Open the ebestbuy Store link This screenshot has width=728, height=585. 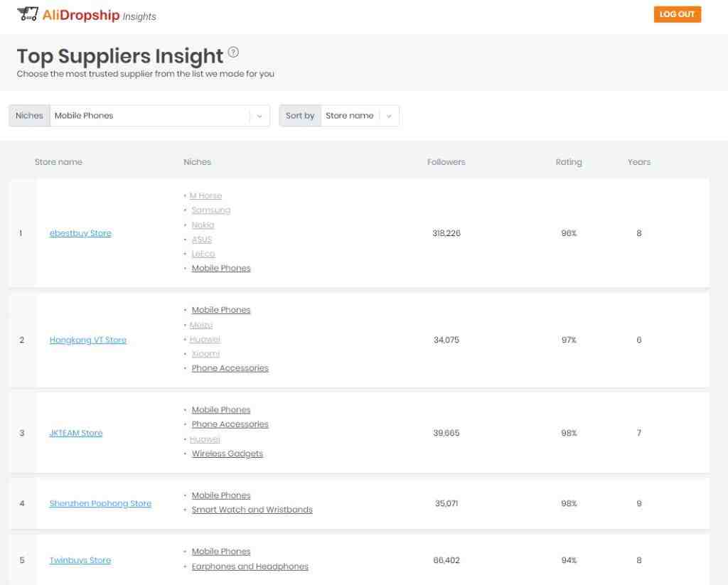80,233
